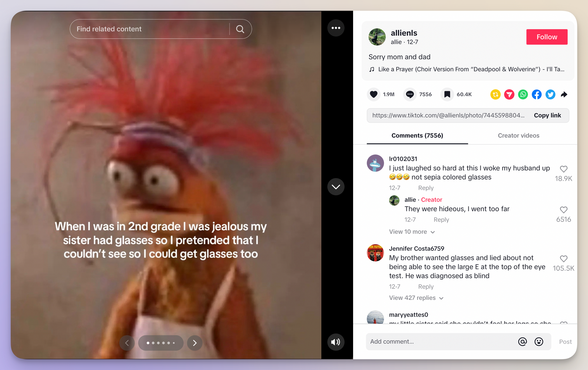Click the search magnifier icon
This screenshot has height=370, width=588.
tap(240, 29)
